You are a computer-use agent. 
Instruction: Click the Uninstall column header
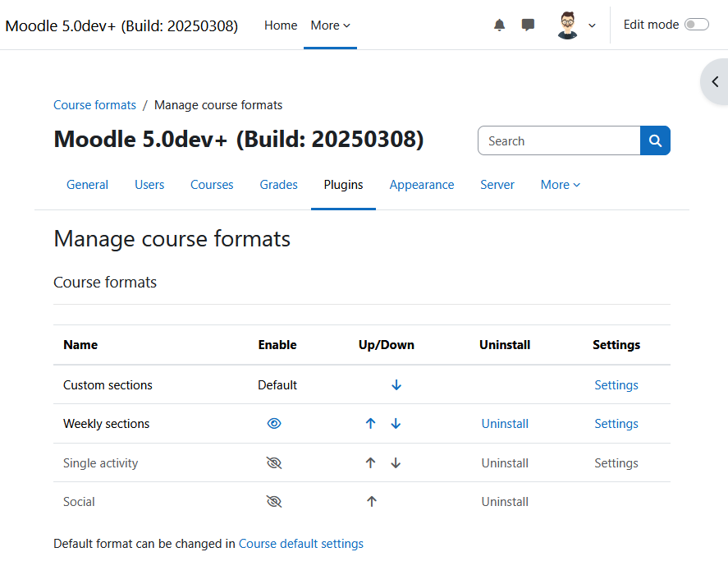coord(505,345)
